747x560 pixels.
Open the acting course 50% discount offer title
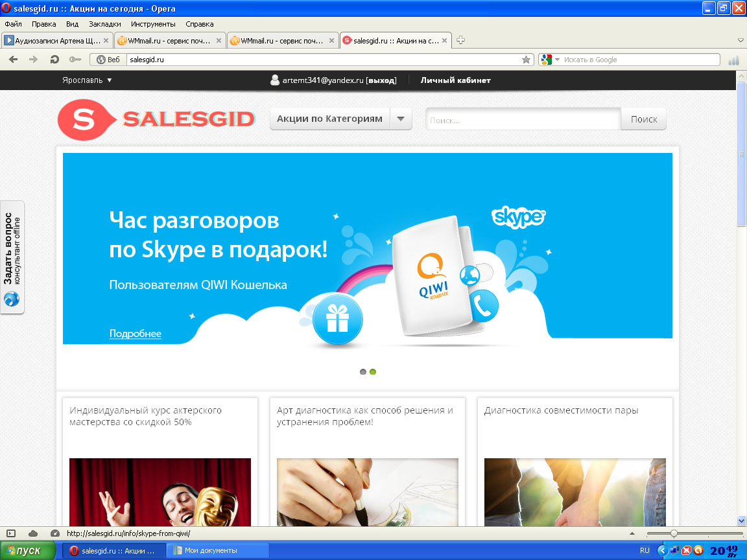[145, 416]
